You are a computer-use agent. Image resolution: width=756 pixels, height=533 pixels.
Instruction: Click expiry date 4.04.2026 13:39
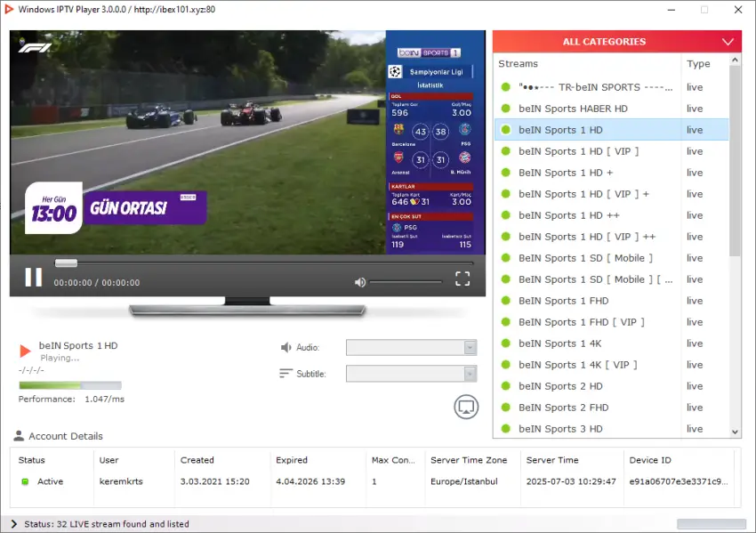coord(310,481)
